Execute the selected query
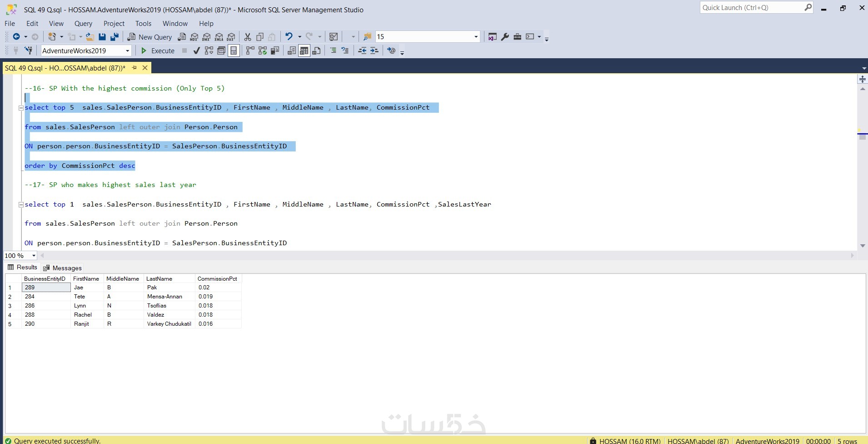868x444 pixels. (158, 50)
